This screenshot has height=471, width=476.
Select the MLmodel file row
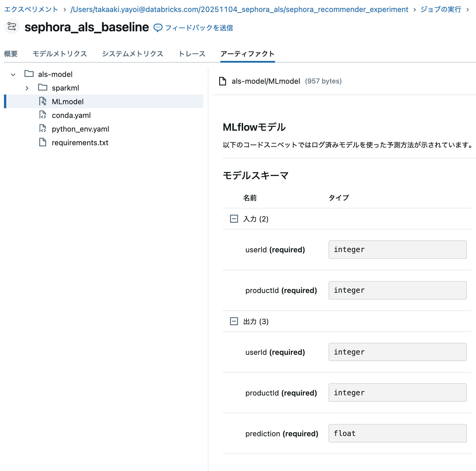(104, 101)
